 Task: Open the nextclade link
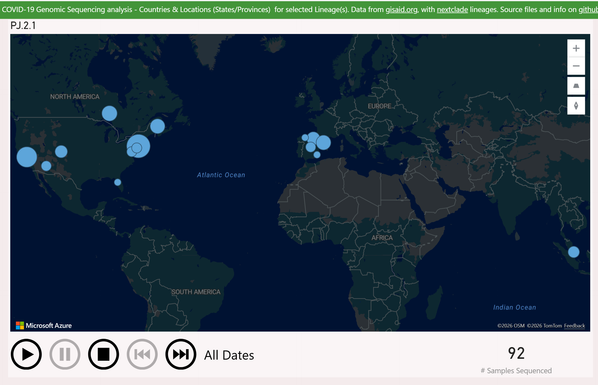[452, 10]
